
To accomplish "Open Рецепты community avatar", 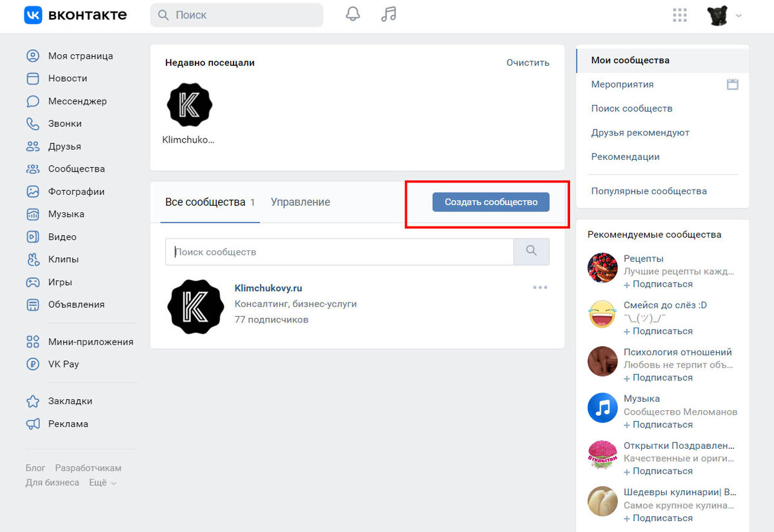I will pyautogui.click(x=603, y=268).
